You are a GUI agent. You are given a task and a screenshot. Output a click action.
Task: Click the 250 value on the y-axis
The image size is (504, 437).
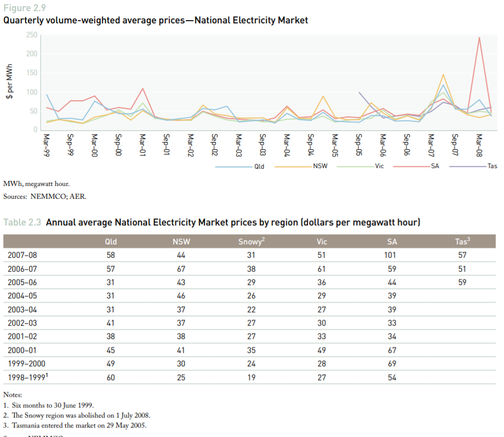(x=31, y=35)
